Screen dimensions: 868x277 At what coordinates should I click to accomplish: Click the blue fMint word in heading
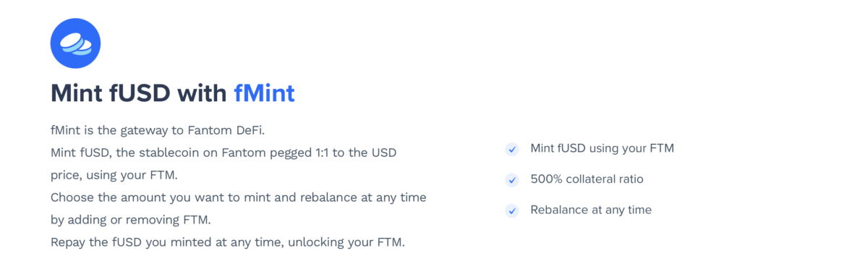pos(264,93)
